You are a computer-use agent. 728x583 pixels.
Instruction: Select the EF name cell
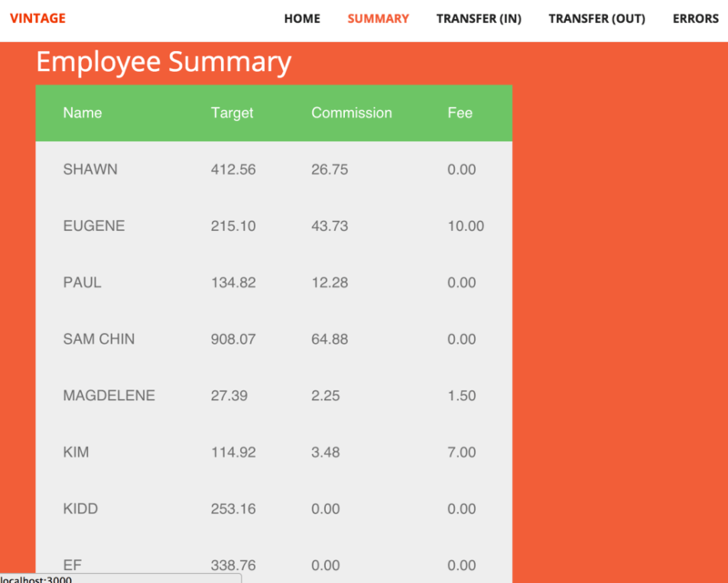(73, 566)
